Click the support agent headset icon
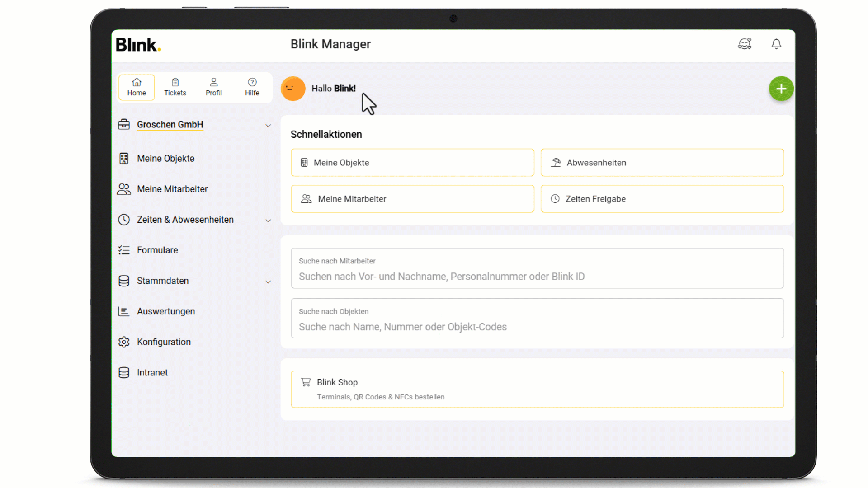The height and width of the screenshot is (488, 868). pyautogui.click(x=745, y=44)
